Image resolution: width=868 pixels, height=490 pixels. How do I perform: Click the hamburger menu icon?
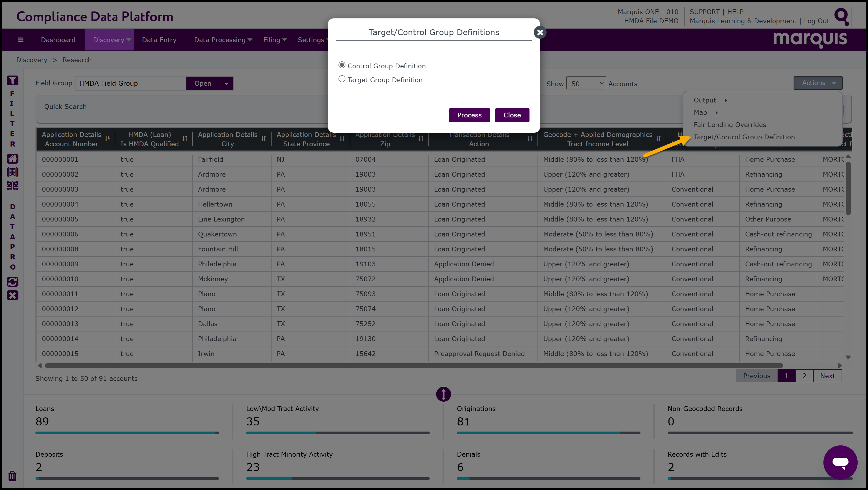(x=21, y=40)
